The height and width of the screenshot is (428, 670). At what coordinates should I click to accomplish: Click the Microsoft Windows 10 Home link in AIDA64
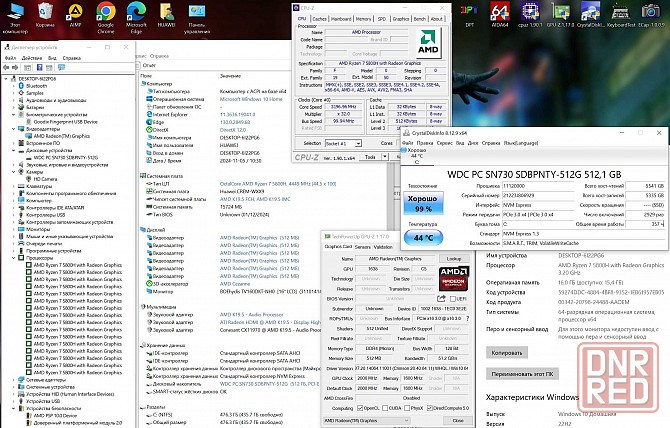point(251,99)
